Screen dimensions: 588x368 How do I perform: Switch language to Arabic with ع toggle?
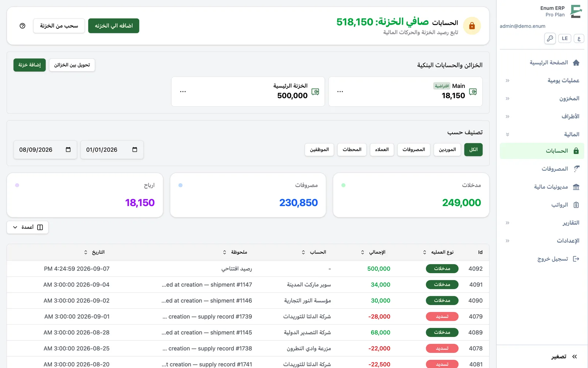[579, 38]
